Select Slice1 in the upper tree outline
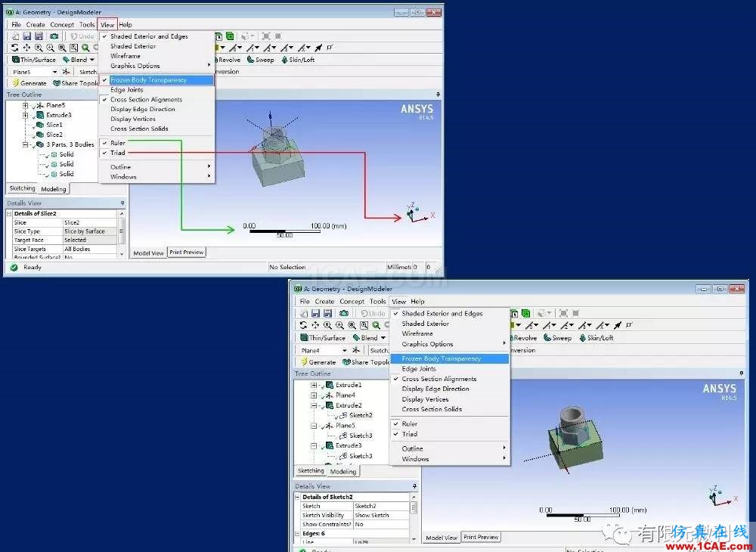This screenshot has height=552, width=756. pyautogui.click(x=54, y=125)
